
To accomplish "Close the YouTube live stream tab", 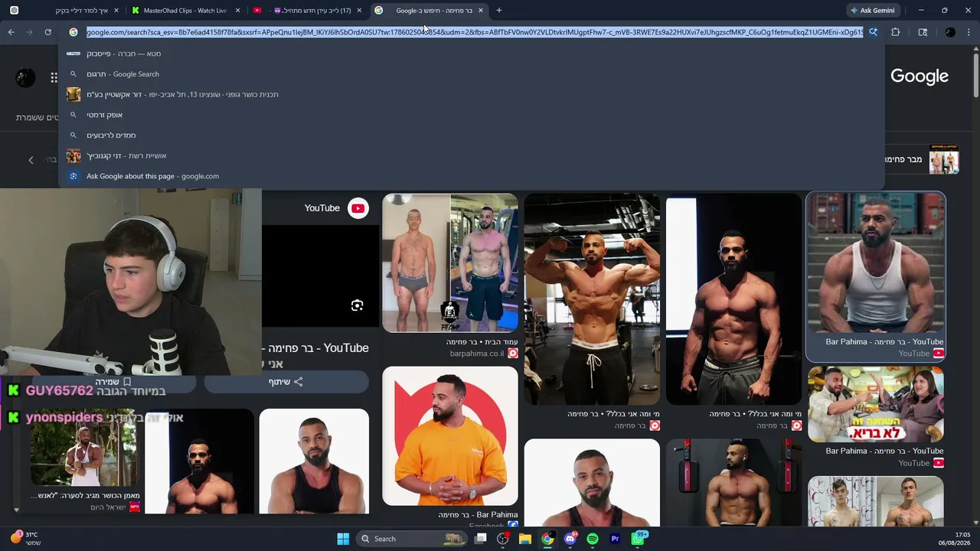I will coord(359,11).
